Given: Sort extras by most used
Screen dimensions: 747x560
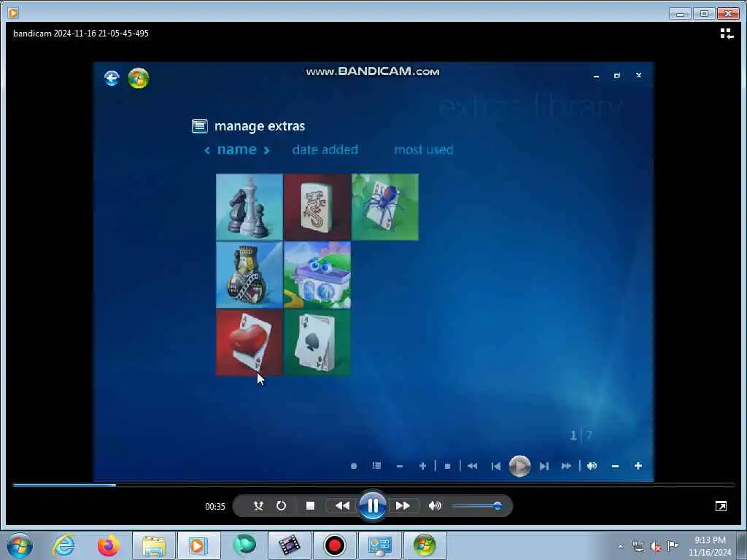Looking at the screenshot, I should tap(424, 149).
